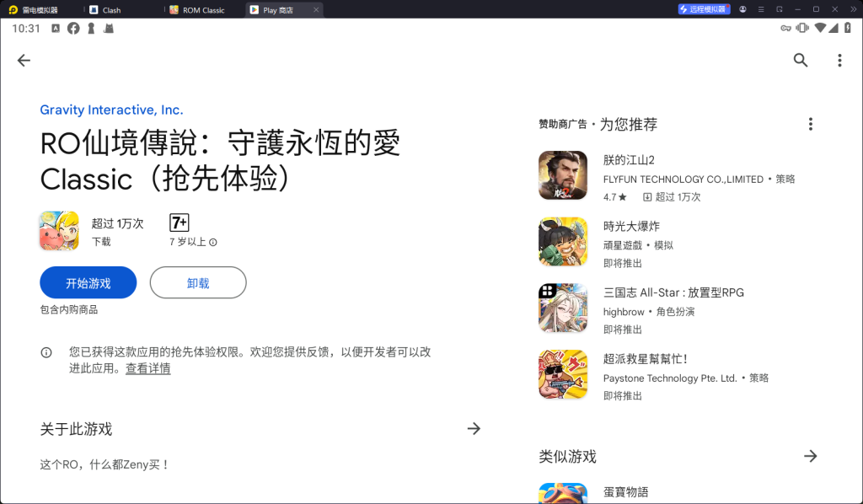Tap the age rating info icon
This screenshot has height=504, width=863.
tap(213, 242)
